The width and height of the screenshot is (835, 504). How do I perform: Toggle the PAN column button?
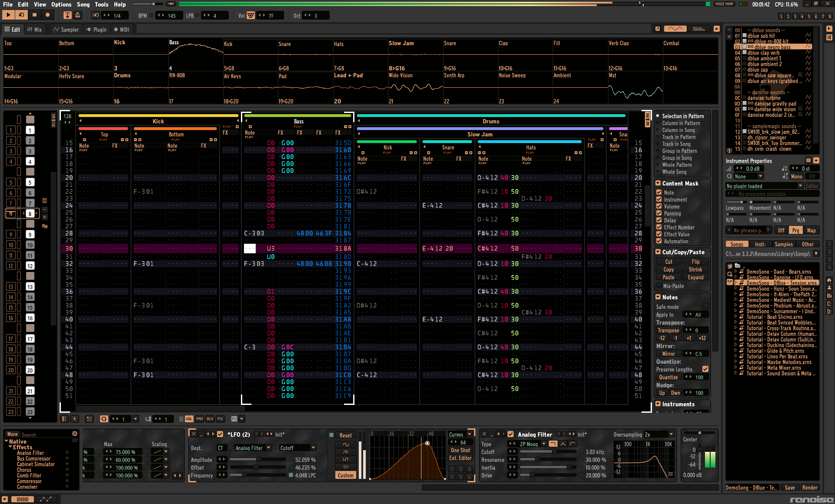click(199, 419)
